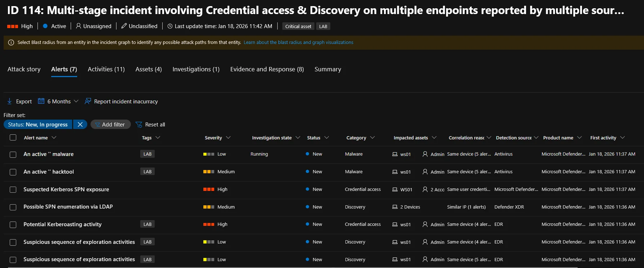This screenshot has height=268, width=644.
Task: Click the Reset all filter icon
Action: (139, 125)
